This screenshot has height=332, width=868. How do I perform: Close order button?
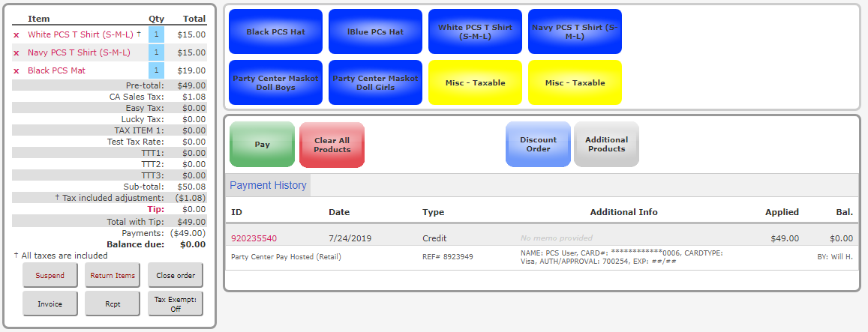[176, 275]
